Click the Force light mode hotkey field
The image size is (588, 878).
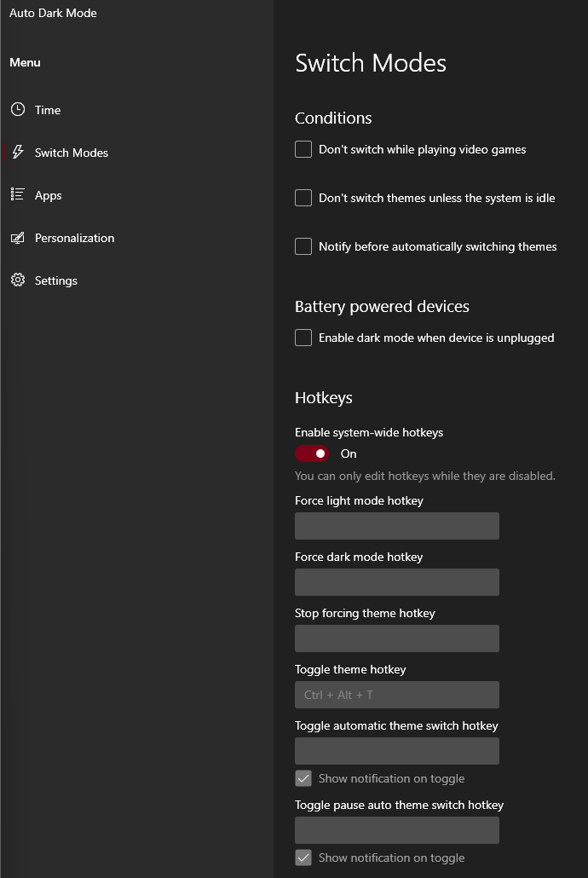pyautogui.click(x=396, y=526)
